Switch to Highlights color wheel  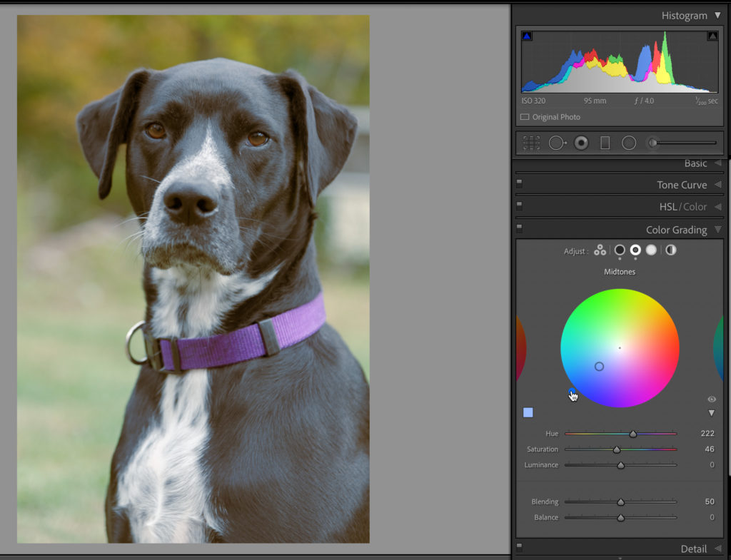pyautogui.click(x=651, y=250)
